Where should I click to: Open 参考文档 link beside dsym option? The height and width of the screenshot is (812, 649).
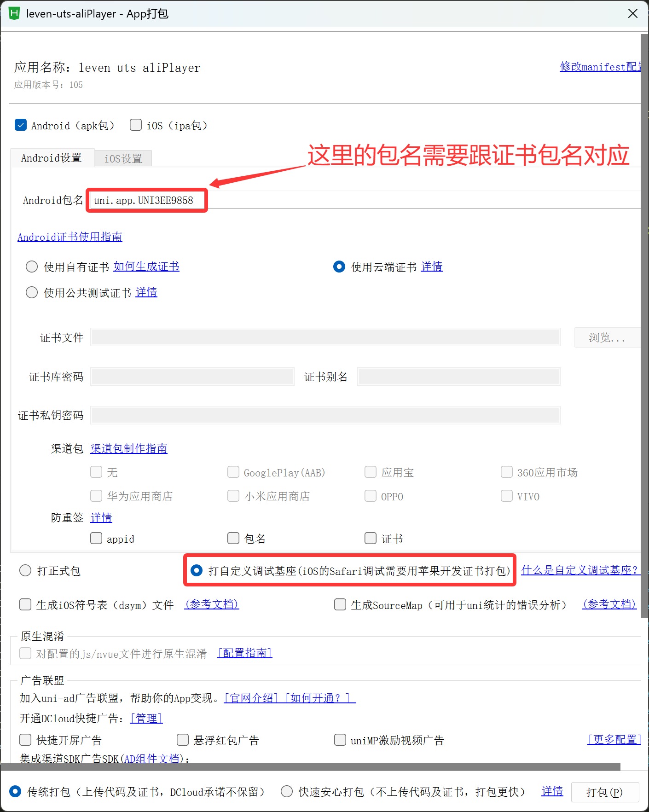[212, 604]
